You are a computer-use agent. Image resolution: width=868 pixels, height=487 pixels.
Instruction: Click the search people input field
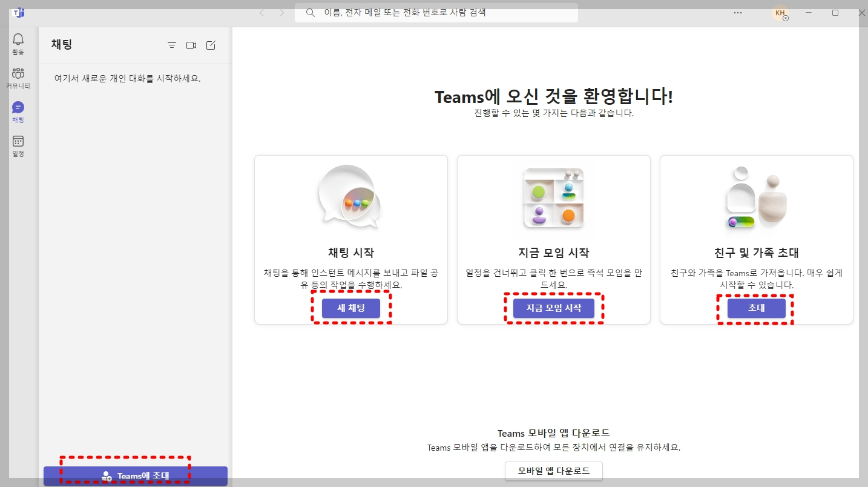click(x=436, y=13)
